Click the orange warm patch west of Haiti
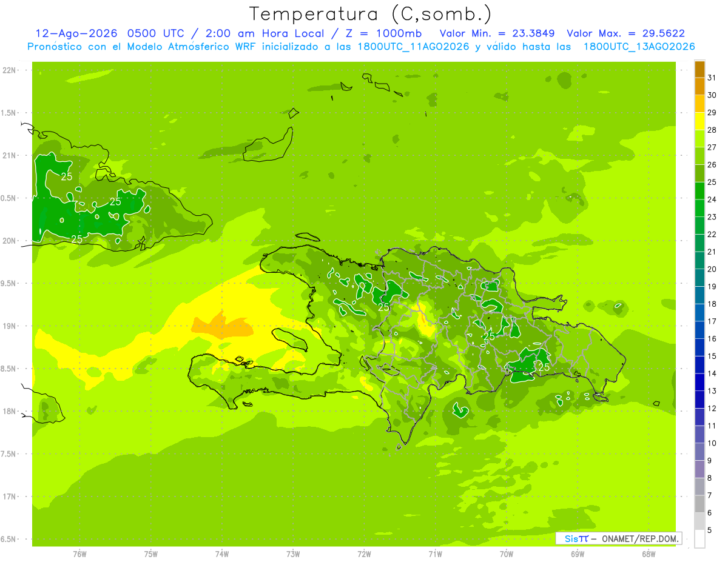Viewport: 728px width, 562px height. (x=222, y=325)
